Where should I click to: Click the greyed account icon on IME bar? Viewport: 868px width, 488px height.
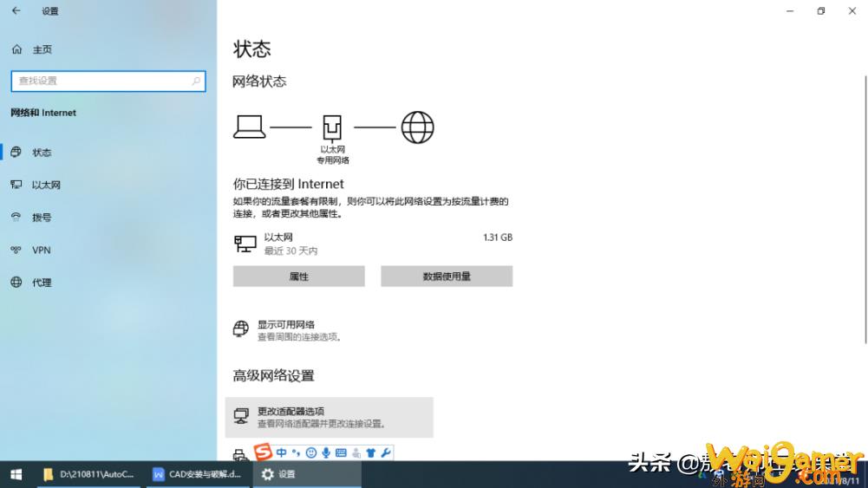click(x=356, y=452)
